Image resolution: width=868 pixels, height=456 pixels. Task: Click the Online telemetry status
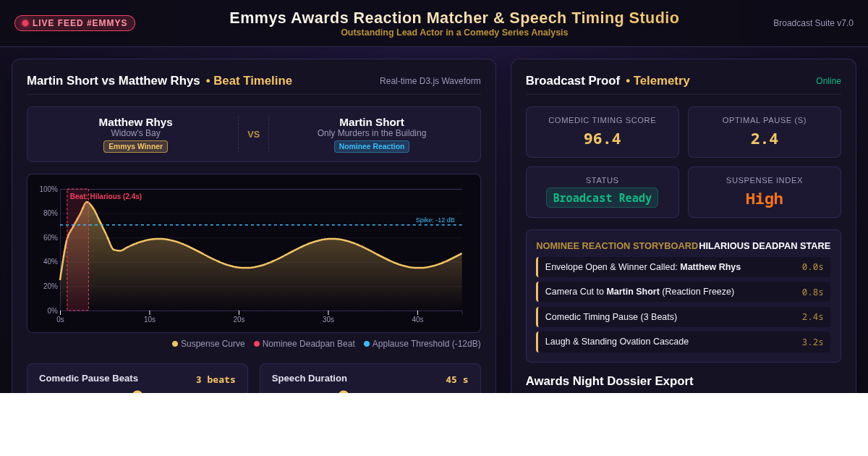coord(828,81)
